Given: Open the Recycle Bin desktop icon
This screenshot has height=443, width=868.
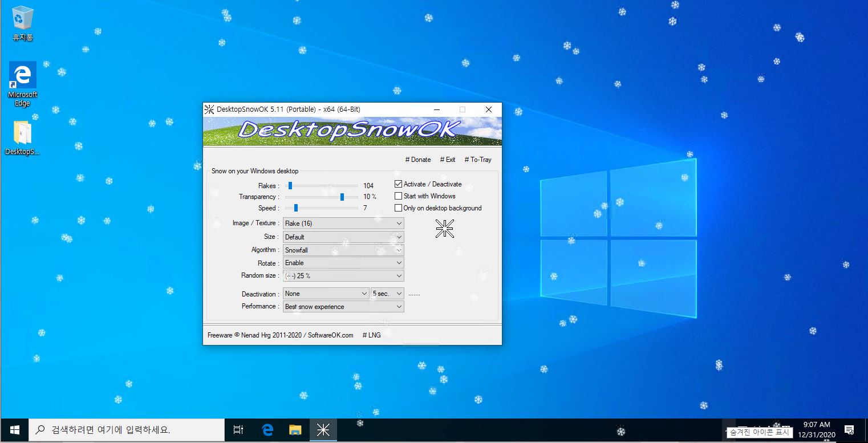Looking at the screenshot, I should 22,24.
